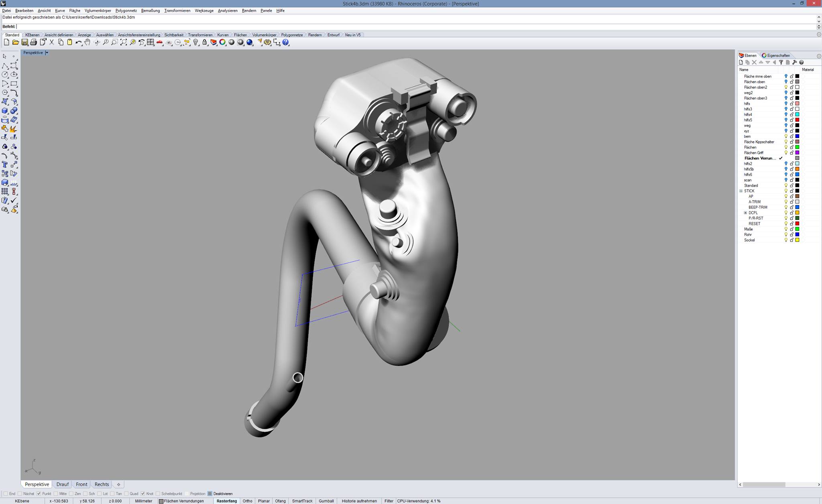This screenshot has width=822, height=504.
Task: Click the Print icon in the Standard toolbar
Action: pos(33,43)
